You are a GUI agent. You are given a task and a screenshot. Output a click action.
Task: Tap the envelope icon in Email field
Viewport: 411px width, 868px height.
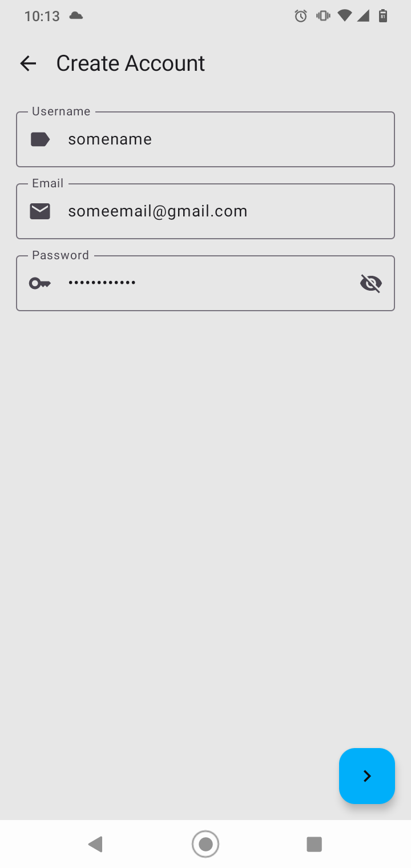click(40, 211)
